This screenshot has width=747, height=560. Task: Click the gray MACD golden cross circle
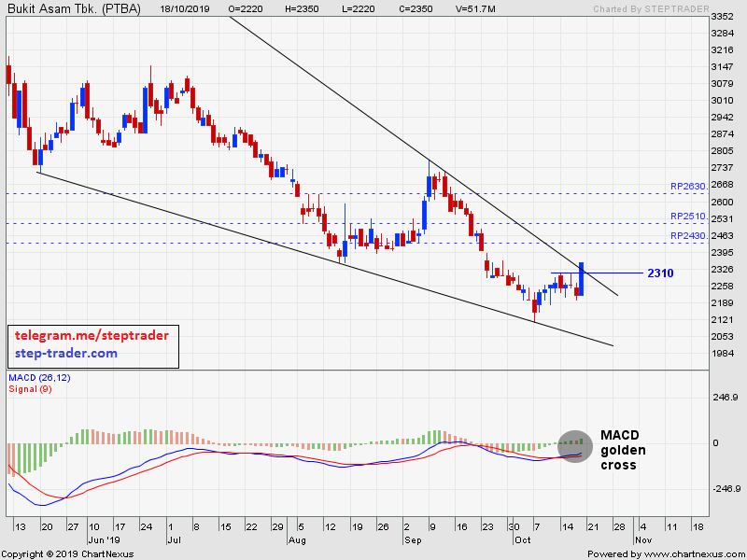575,446
